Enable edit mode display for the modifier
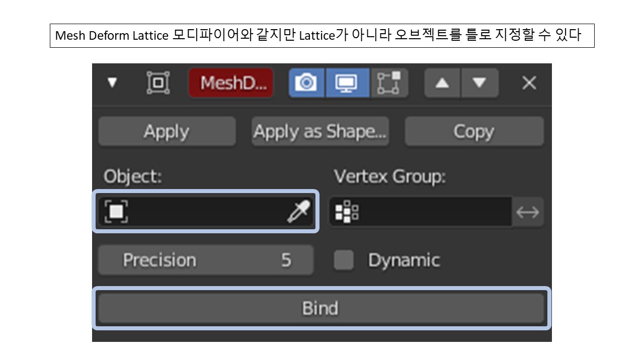This screenshot has width=644, height=362. (389, 83)
